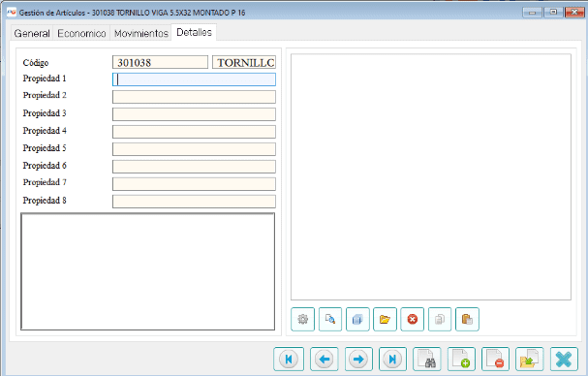Image resolution: width=588 pixels, height=377 pixels.
Task: Open file with the yellow folder icon
Action: point(385,319)
